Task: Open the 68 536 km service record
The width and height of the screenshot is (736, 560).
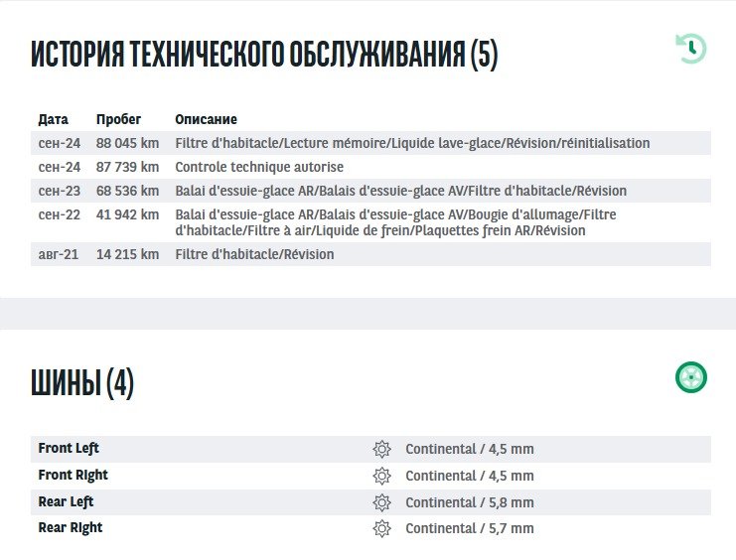Action: click(127, 191)
